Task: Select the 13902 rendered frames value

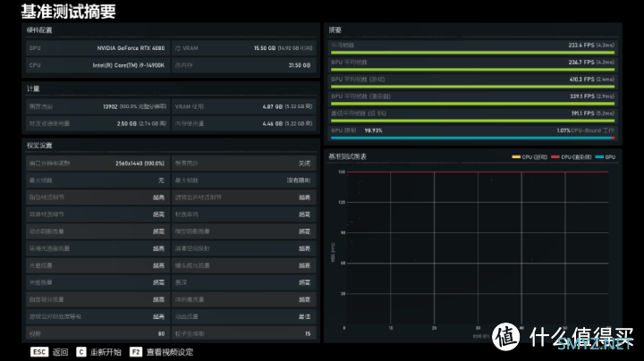Action: [110, 106]
